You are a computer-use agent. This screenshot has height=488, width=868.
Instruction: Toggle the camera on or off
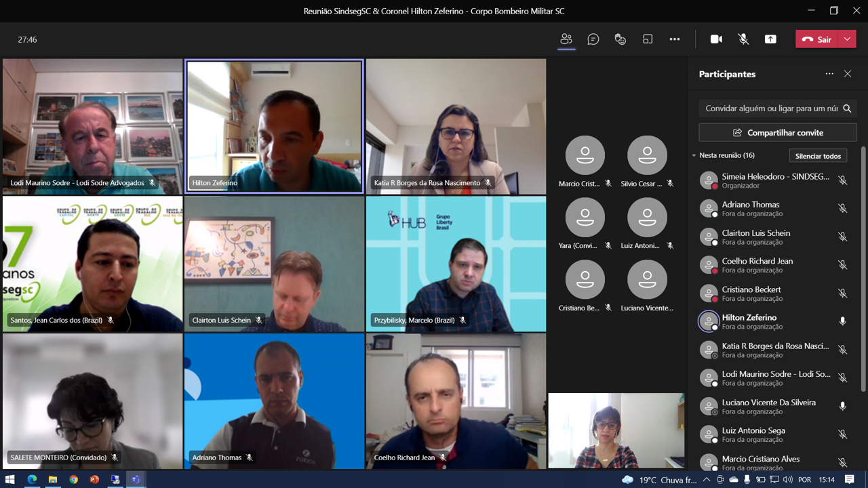(716, 39)
